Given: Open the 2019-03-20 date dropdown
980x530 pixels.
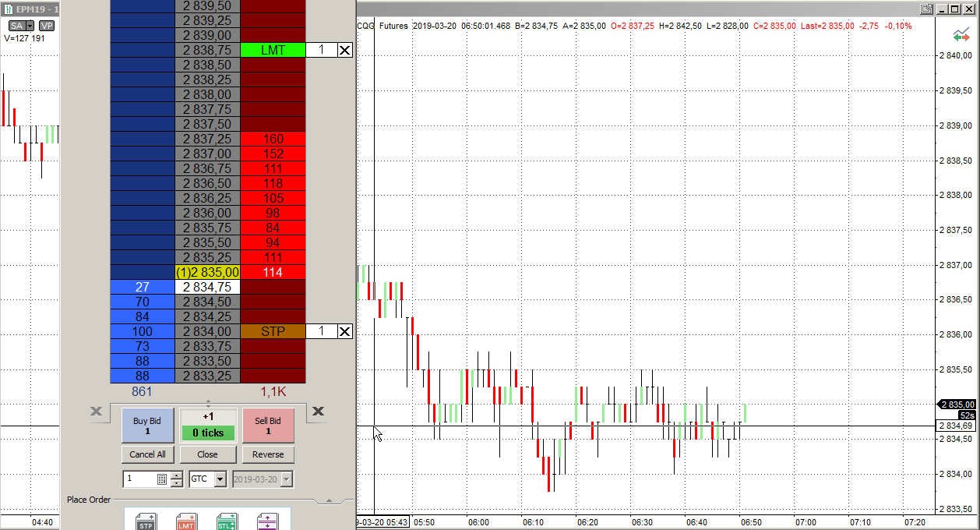Looking at the screenshot, I should (287, 479).
